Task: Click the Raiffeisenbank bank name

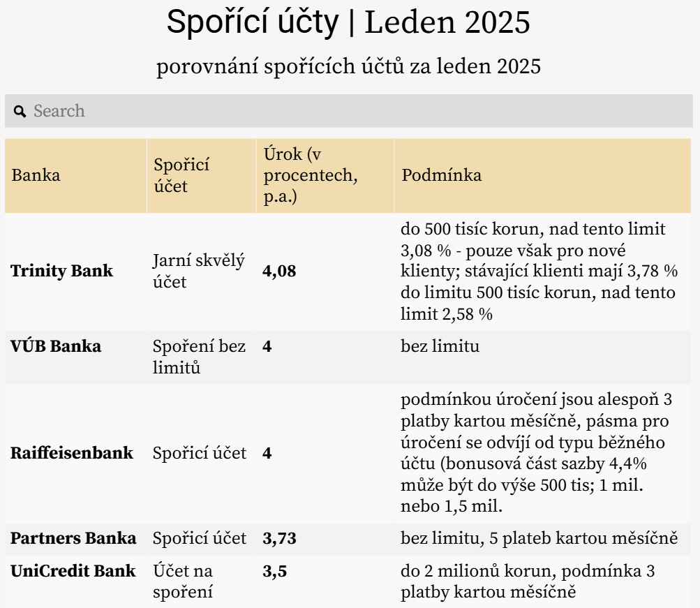Action: (x=73, y=453)
